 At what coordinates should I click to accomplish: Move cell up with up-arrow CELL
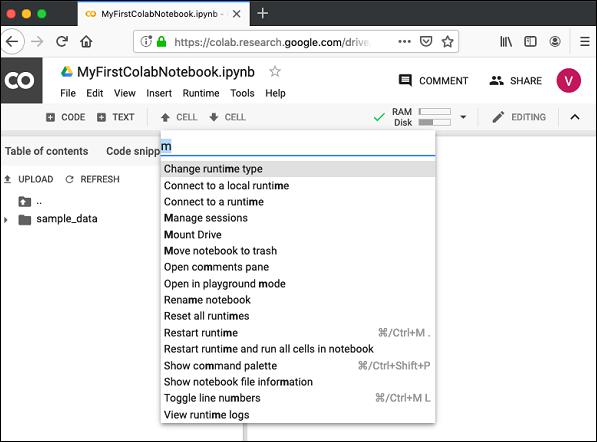(179, 117)
